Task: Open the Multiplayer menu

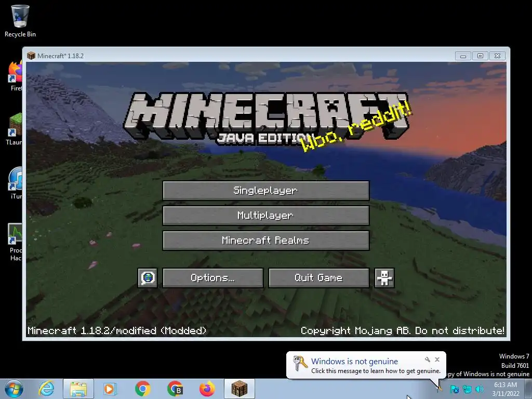Action: [x=265, y=216]
